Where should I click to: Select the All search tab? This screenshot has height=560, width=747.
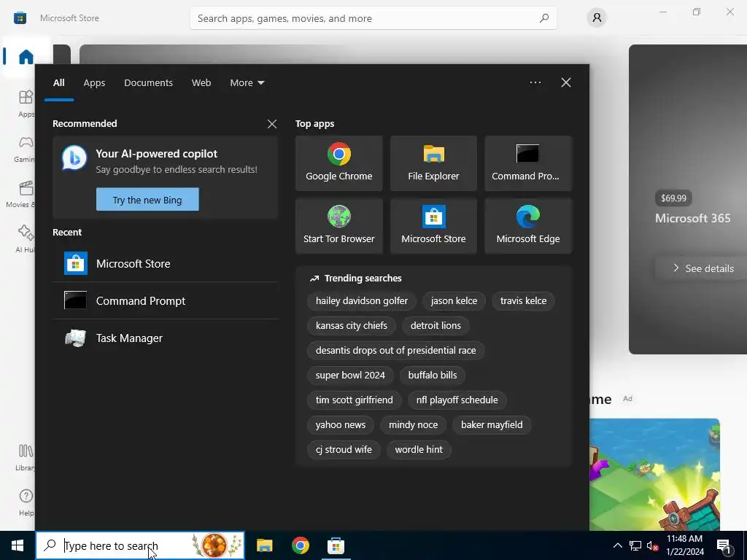pos(58,83)
